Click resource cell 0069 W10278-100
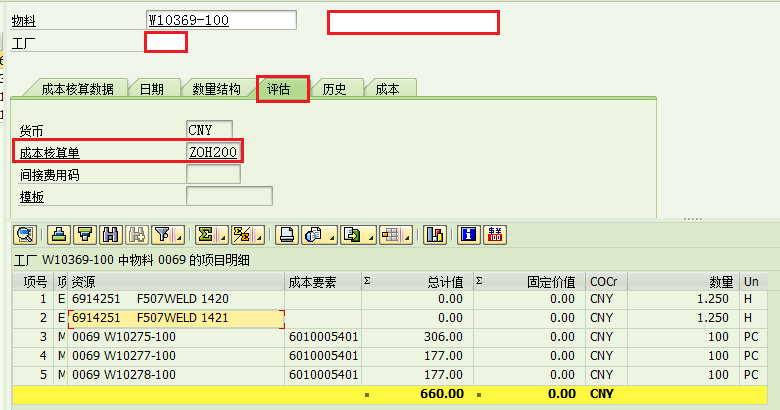Screen dimensions: 780x410 pos(177,375)
